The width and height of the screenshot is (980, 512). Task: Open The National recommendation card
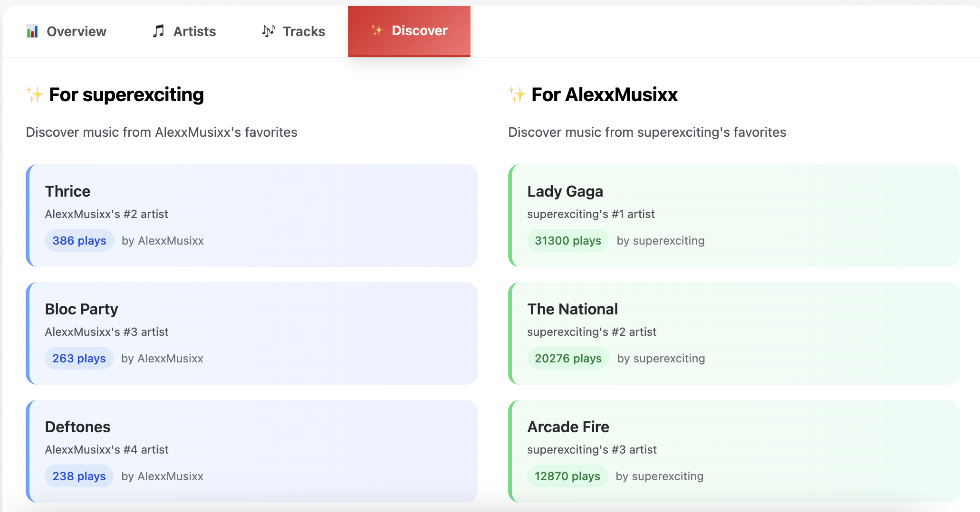coord(734,333)
